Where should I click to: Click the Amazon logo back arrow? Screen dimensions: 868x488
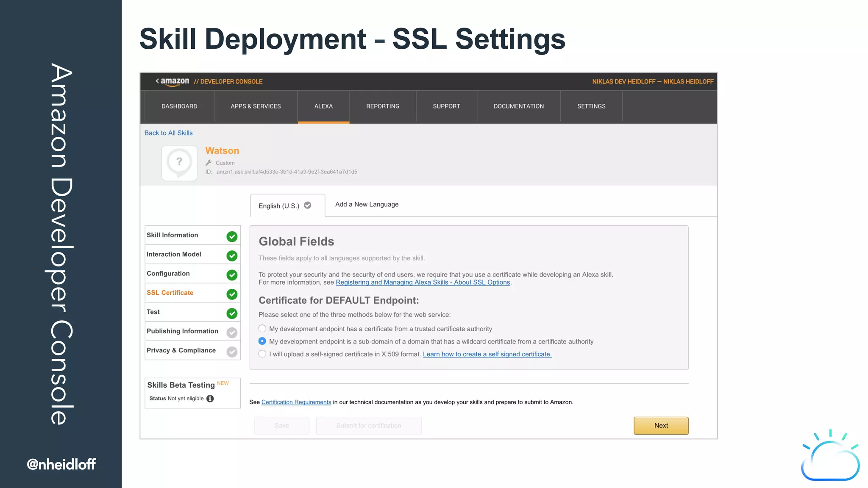(157, 81)
